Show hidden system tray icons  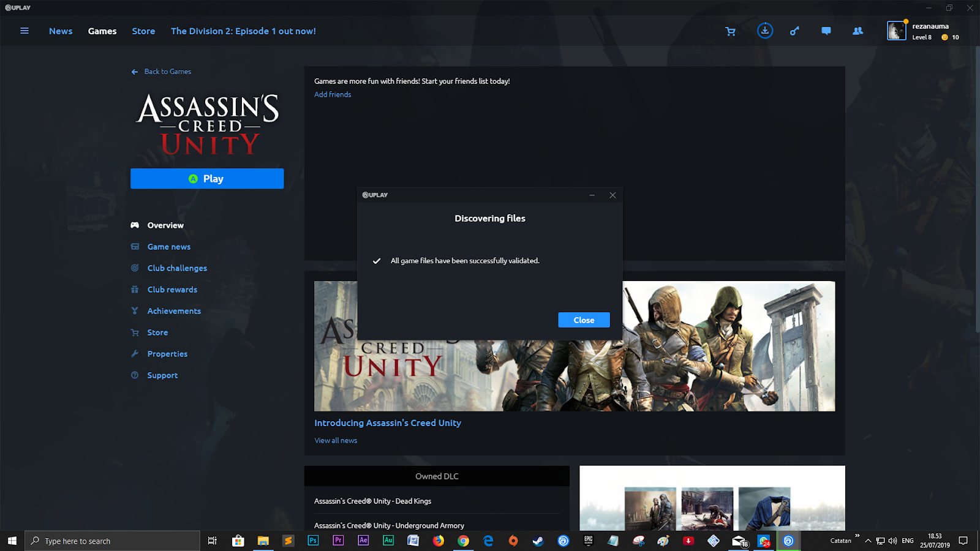click(x=868, y=541)
